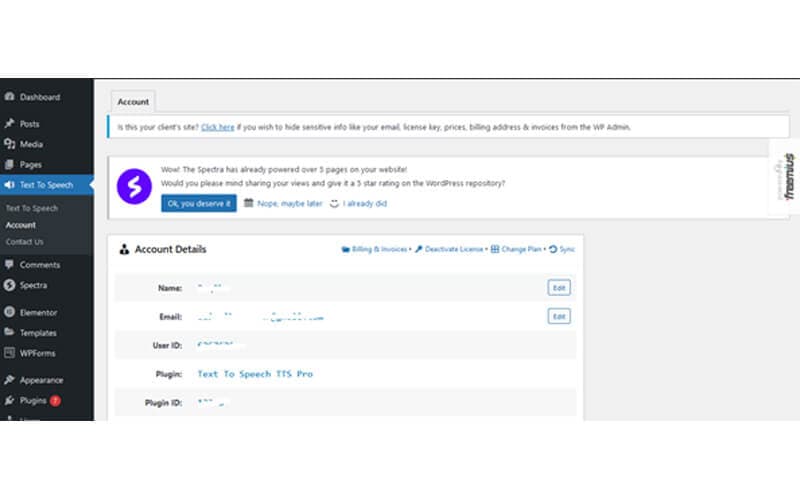Image resolution: width=800 pixels, height=500 pixels.
Task: Click the "Ok, you deserve it" button
Action: coord(199,203)
